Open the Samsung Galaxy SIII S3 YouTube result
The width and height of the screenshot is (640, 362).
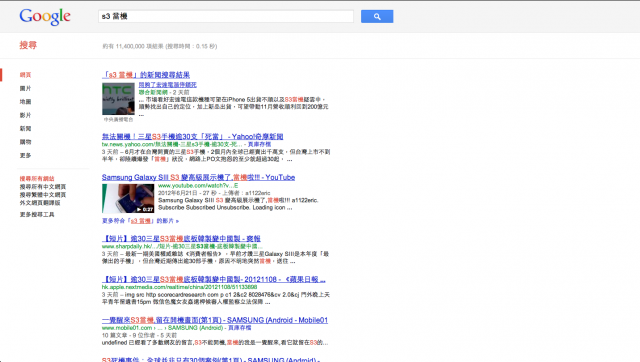(198, 177)
